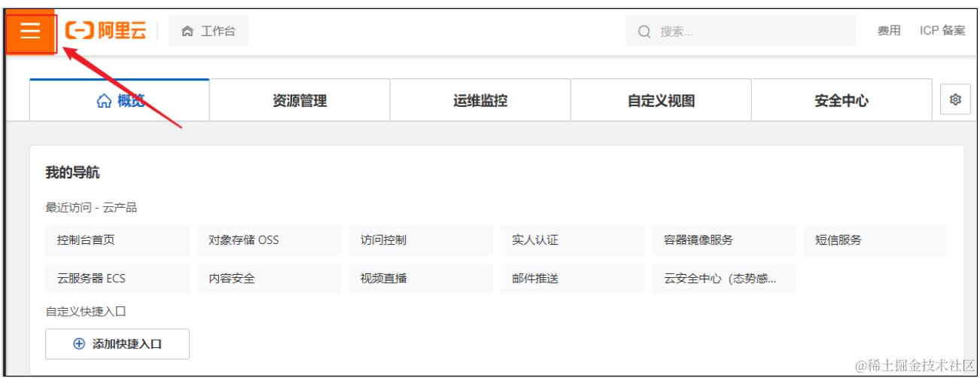Switch to the 资源管理 tab
Viewport: 980px width, 378px height.
(300, 100)
